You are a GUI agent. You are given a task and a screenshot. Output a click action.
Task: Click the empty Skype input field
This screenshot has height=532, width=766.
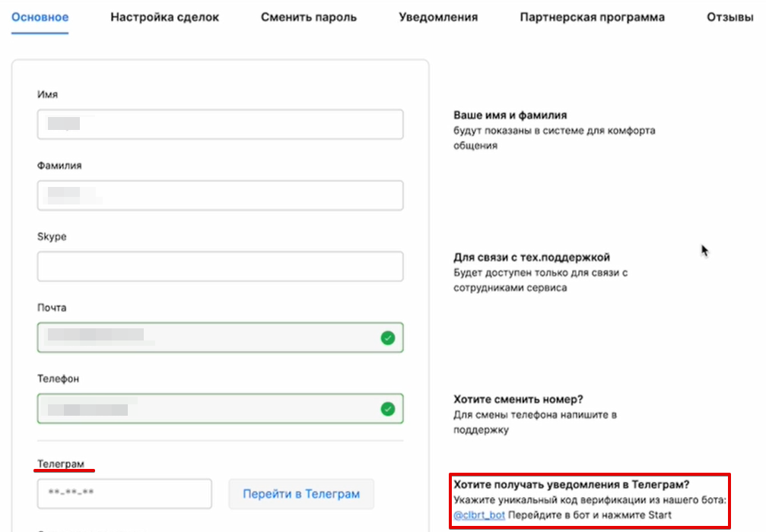[x=220, y=266]
